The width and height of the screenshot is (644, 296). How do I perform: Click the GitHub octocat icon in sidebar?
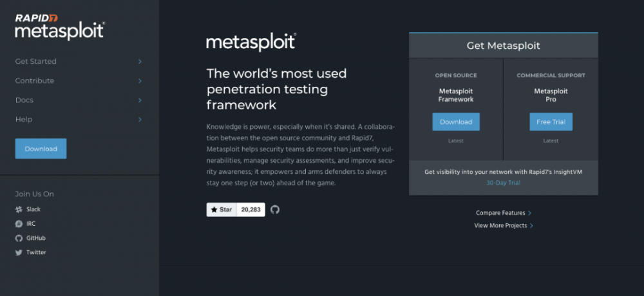coord(19,238)
